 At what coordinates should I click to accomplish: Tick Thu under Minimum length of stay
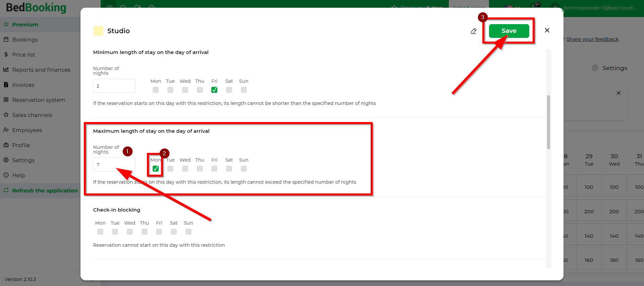pos(200,90)
